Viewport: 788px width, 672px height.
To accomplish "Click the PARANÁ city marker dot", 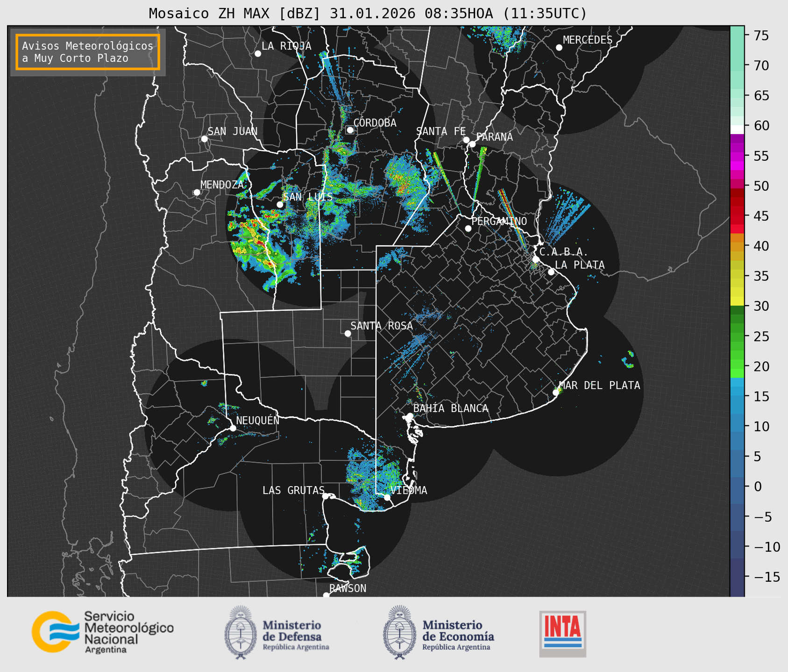I will point(473,144).
